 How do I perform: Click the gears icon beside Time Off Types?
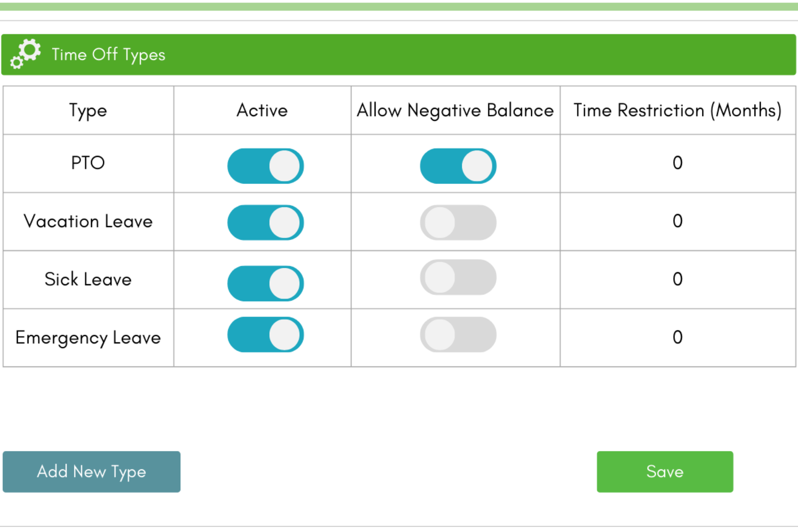(x=25, y=54)
